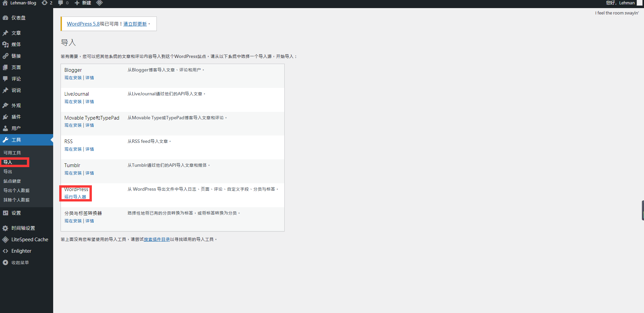Screen dimensions: 644x313
Task: Collapse the menu with 收起菜单 arrow icon
Action: [x=5, y=262]
